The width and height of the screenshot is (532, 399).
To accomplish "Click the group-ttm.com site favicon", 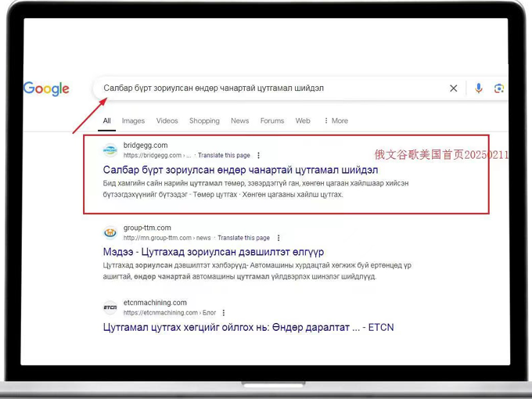I will 110,233.
